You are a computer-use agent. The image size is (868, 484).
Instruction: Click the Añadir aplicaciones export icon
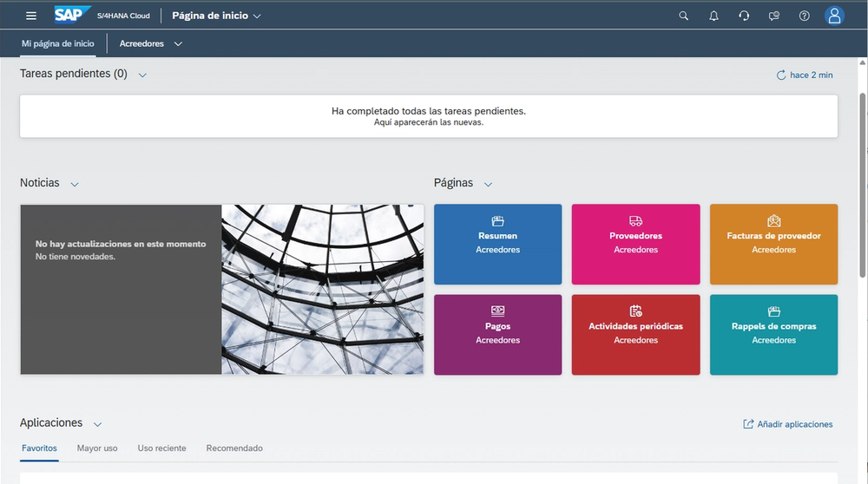[x=748, y=424]
